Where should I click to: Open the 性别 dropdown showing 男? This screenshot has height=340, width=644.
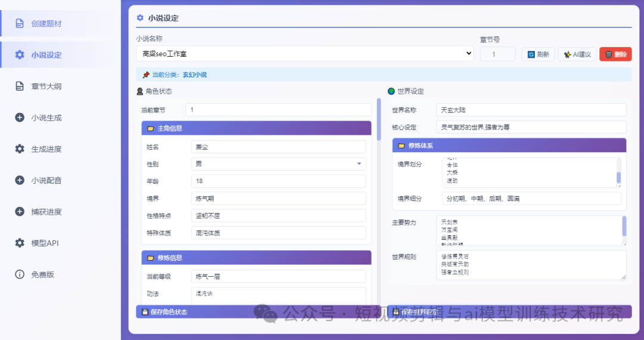click(x=278, y=164)
